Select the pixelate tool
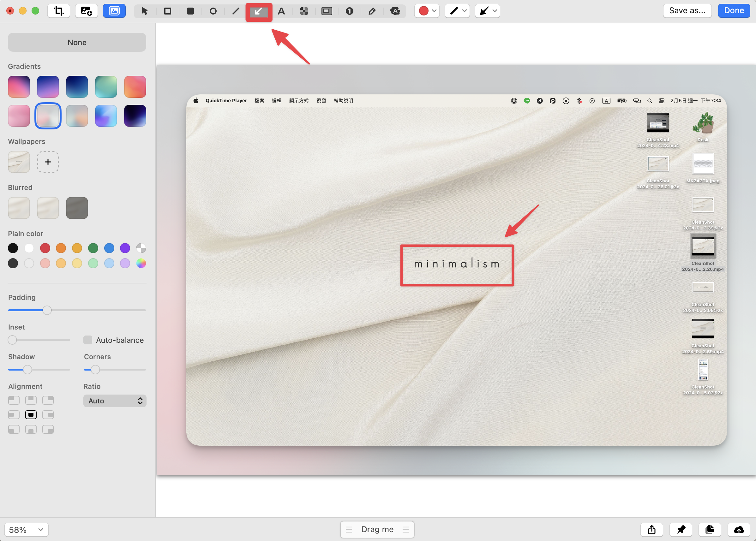 pyautogui.click(x=304, y=11)
